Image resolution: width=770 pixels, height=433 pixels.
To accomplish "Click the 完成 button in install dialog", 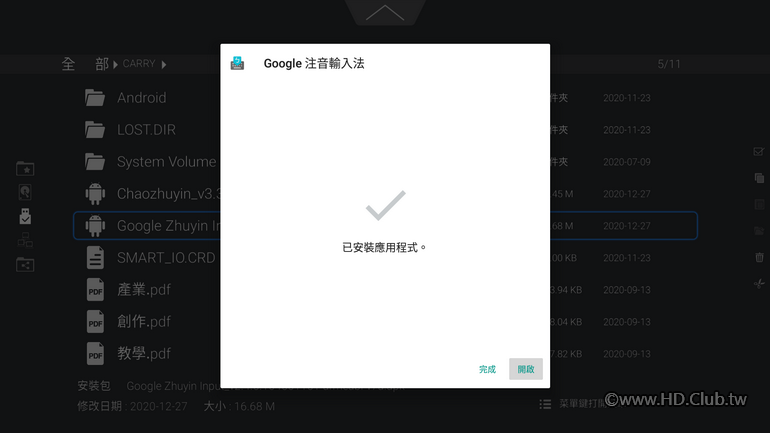I will click(487, 369).
